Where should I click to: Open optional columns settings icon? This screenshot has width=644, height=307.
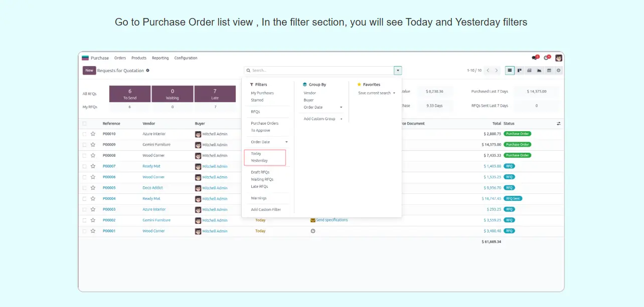tap(558, 124)
